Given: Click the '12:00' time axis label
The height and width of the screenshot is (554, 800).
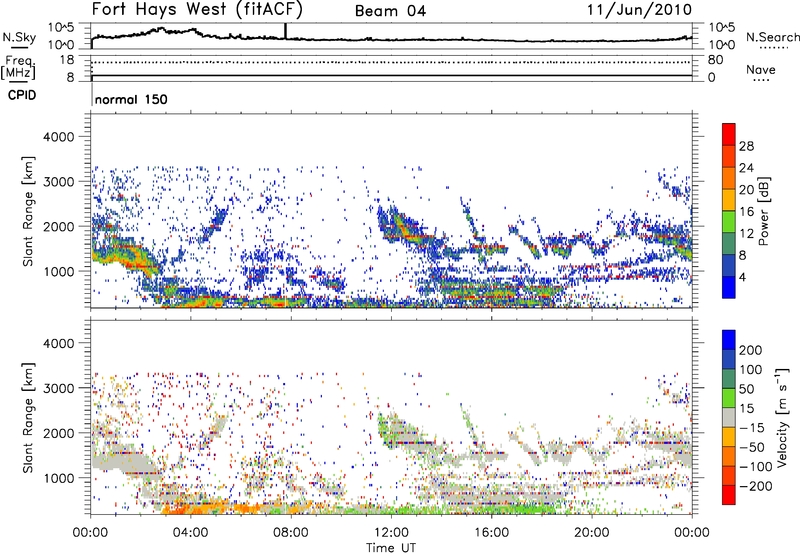Looking at the screenshot, I should tap(391, 533).
